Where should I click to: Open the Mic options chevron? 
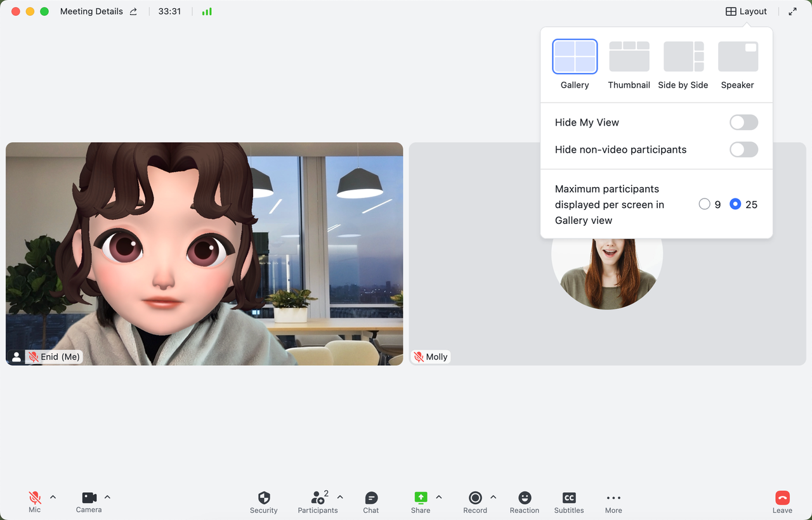53,497
